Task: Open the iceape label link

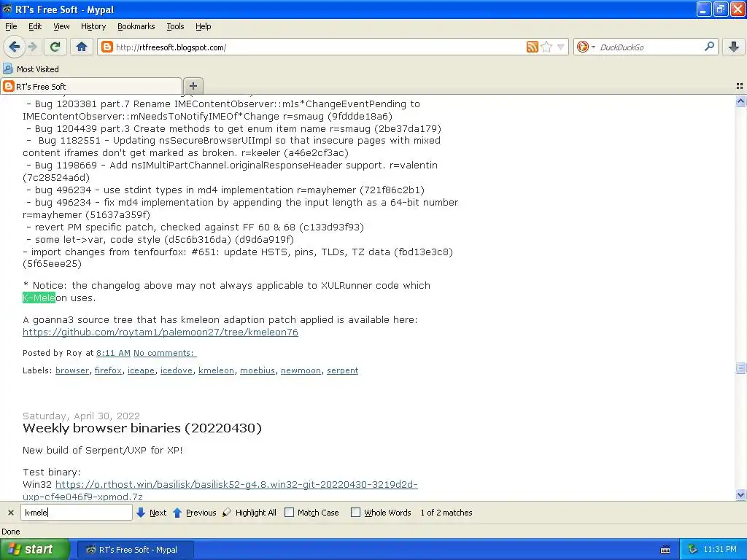Action: pyautogui.click(x=141, y=370)
